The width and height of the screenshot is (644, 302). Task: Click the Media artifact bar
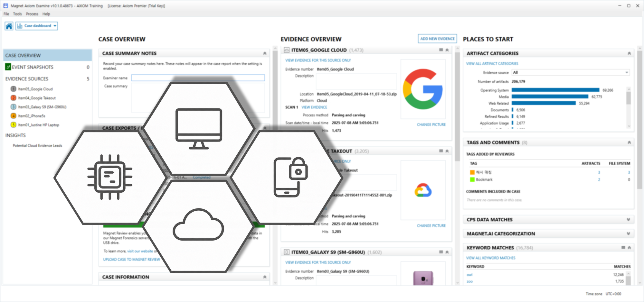pyautogui.click(x=550, y=97)
